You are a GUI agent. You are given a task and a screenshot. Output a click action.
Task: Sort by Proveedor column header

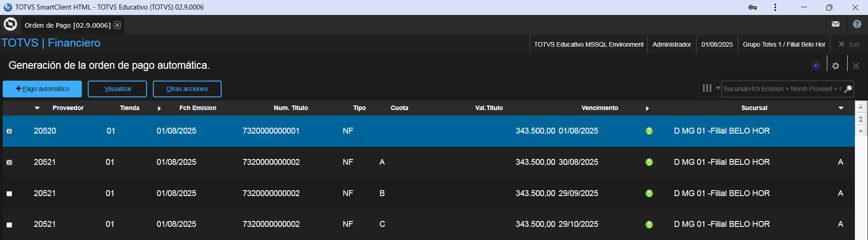tap(68, 108)
